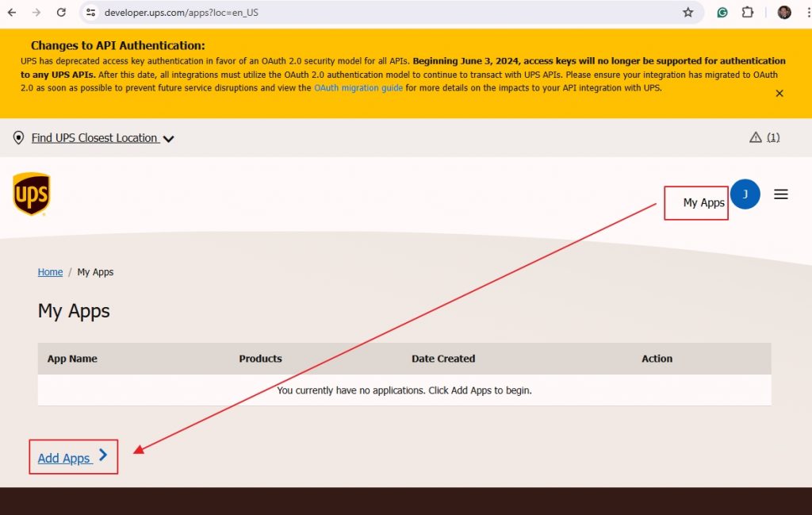Open the browser profile account menu

coord(783,13)
